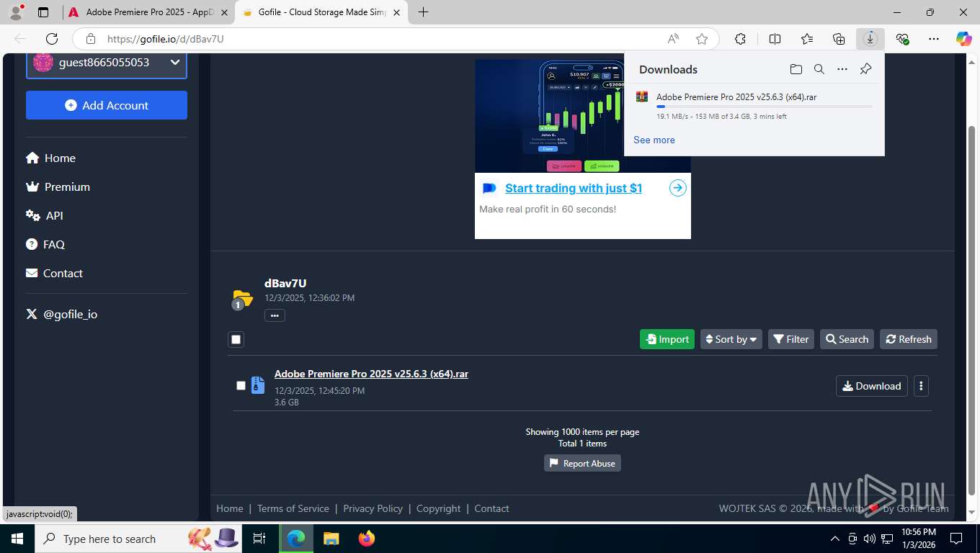Open the Sort by dropdown
980x553 pixels.
point(731,339)
